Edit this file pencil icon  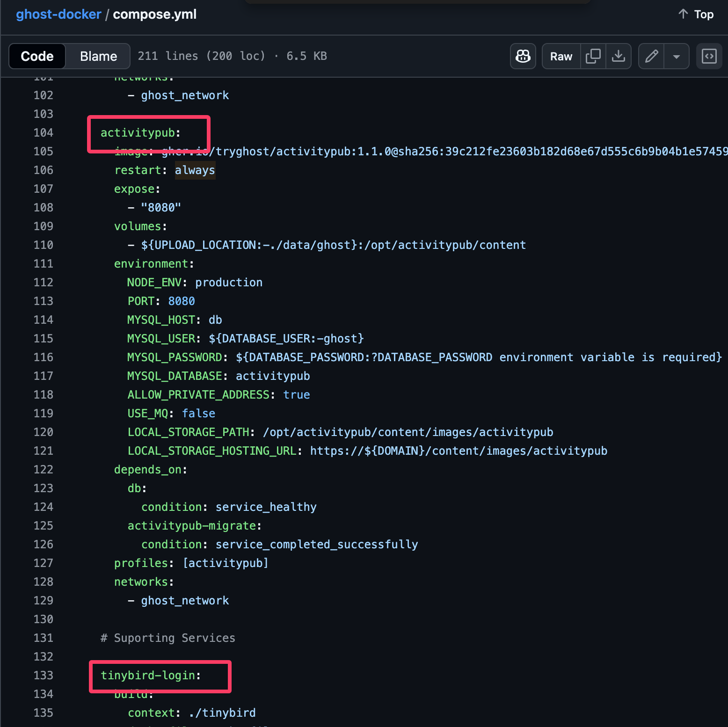point(651,56)
